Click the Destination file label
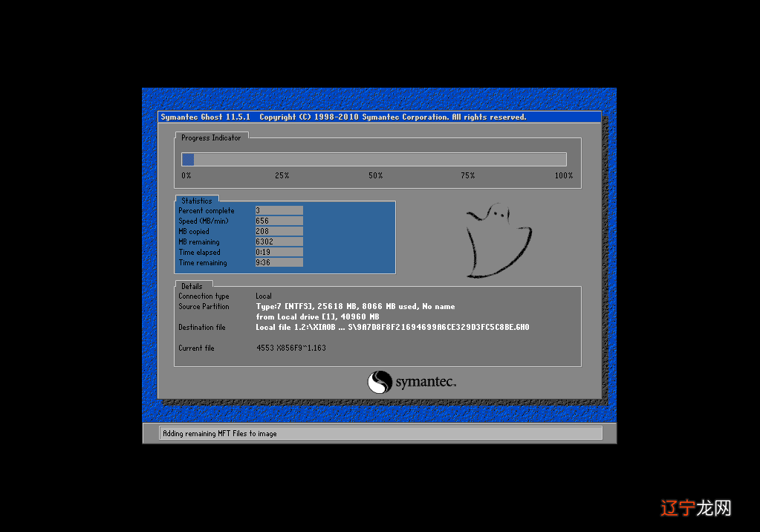This screenshot has width=760, height=532. pyautogui.click(x=201, y=328)
